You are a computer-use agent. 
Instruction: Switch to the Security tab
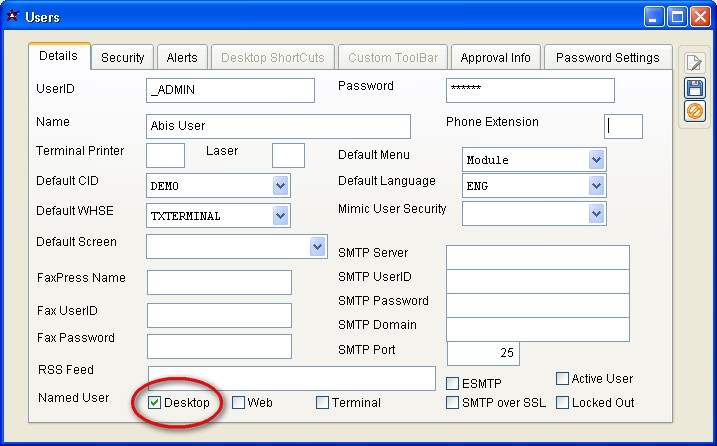coord(123,58)
